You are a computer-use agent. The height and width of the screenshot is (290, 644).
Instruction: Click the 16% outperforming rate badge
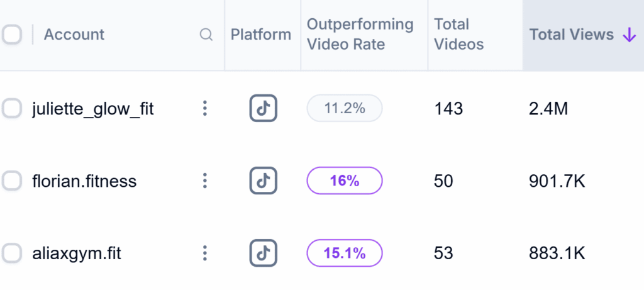pyautogui.click(x=344, y=181)
